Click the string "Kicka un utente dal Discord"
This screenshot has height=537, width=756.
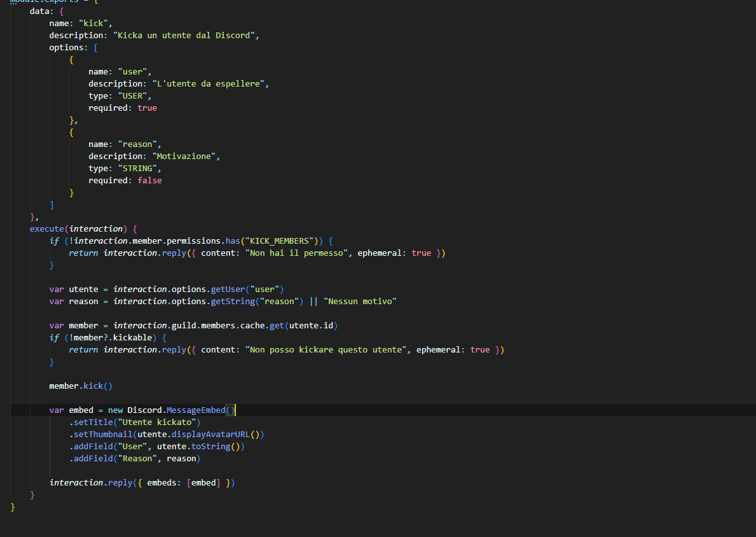click(x=184, y=35)
